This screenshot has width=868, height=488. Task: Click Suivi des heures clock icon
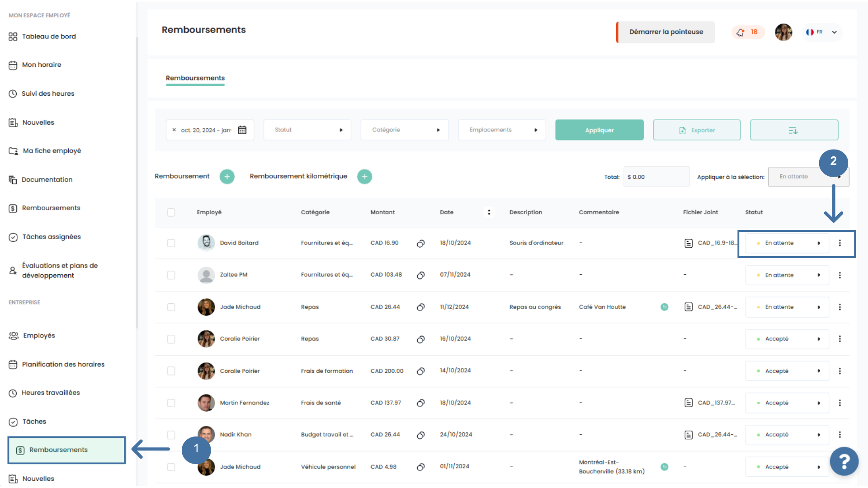(x=13, y=94)
